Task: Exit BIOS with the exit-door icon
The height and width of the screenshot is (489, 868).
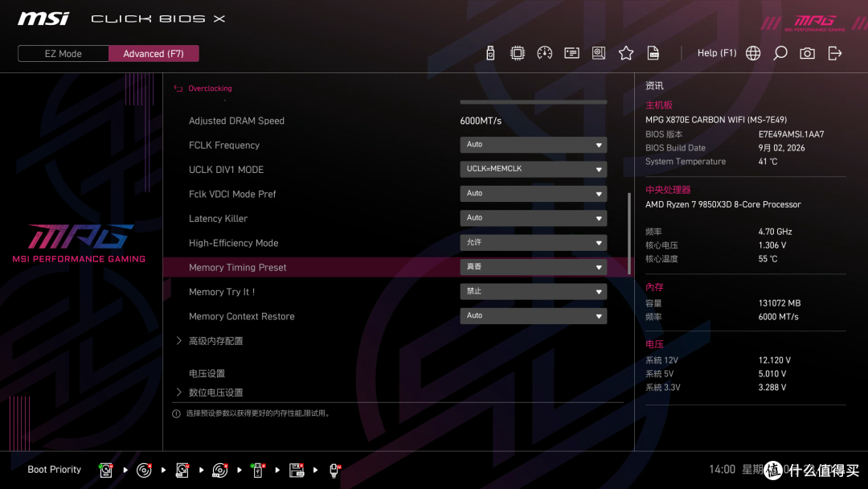Action: [x=835, y=53]
